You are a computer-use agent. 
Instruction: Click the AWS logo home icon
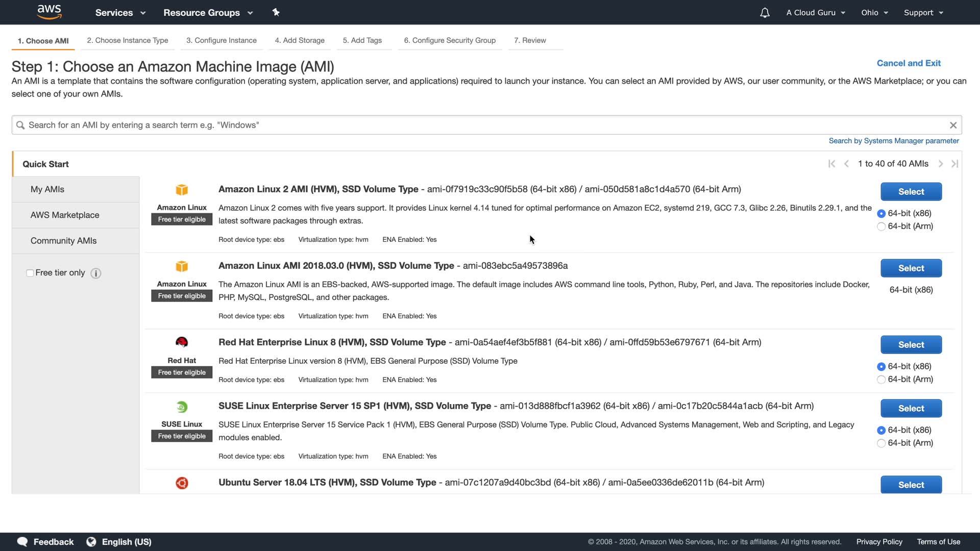(x=49, y=12)
